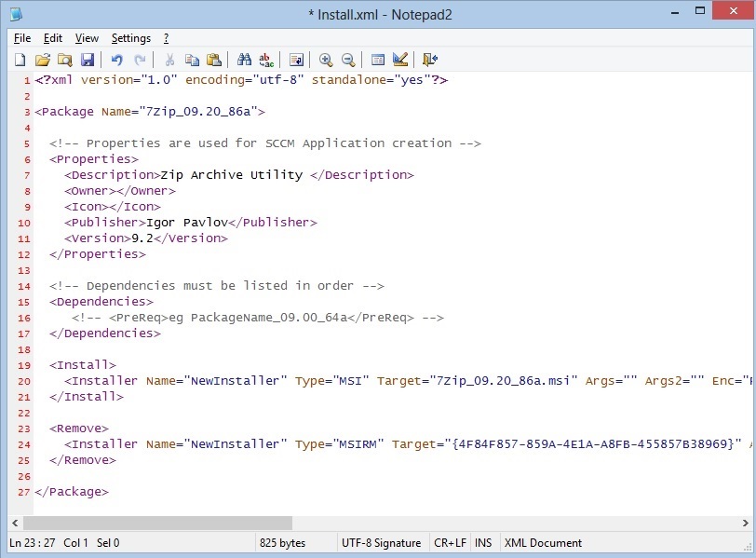The width and height of the screenshot is (756, 558).
Task: Click the Publisher text Igor Pavlov
Action: [186, 223]
